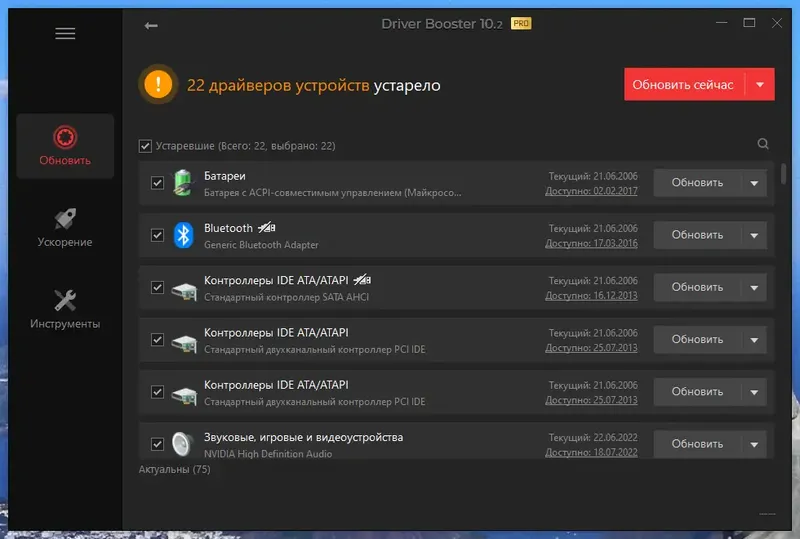The width and height of the screenshot is (800, 539).
Task: Open the hamburger menu
Action: point(65,34)
